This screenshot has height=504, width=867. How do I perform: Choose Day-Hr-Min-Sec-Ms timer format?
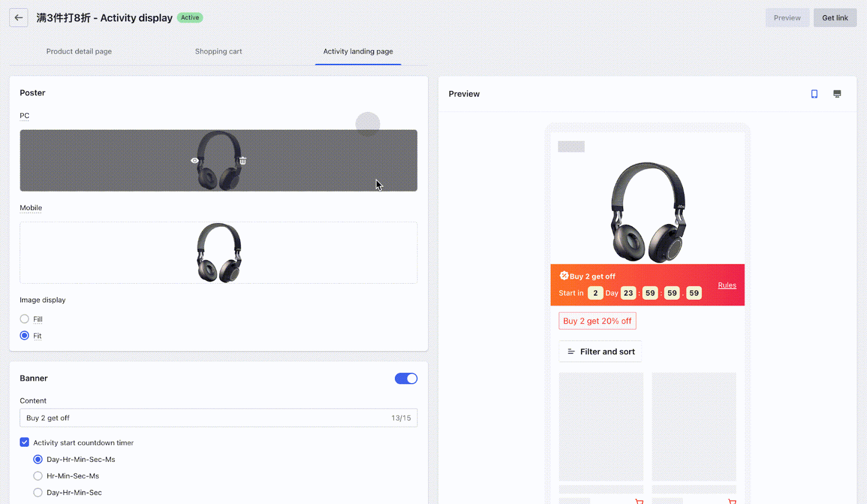click(x=38, y=459)
